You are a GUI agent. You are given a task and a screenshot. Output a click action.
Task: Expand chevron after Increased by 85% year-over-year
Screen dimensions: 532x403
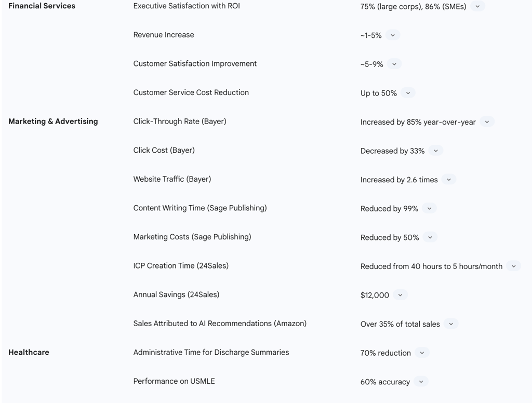pyautogui.click(x=487, y=122)
